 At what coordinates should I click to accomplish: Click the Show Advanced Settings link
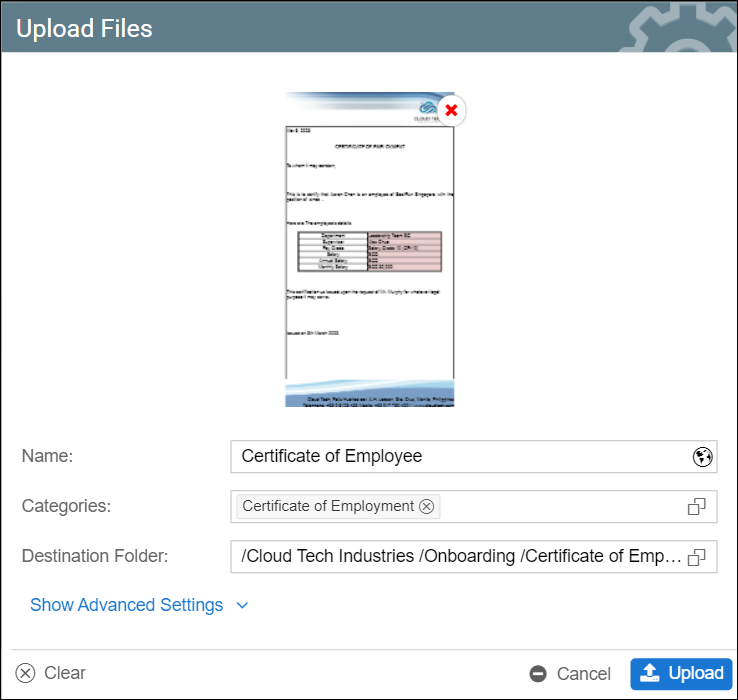pyautogui.click(x=126, y=605)
